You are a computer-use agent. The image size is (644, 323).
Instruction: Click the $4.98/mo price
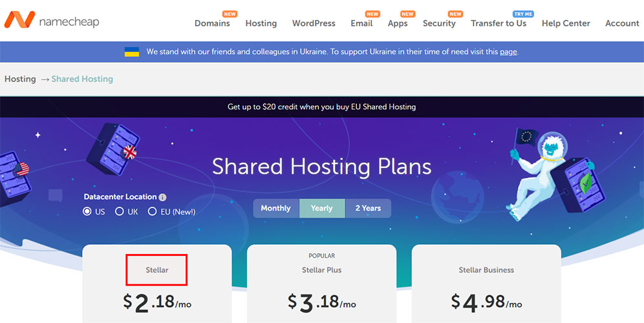[487, 303]
